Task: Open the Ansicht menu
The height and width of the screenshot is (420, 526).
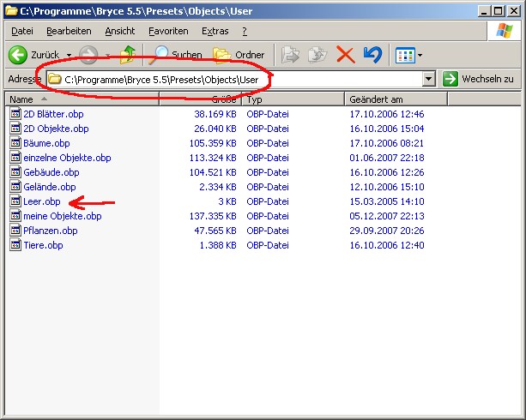Action: tap(120, 31)
